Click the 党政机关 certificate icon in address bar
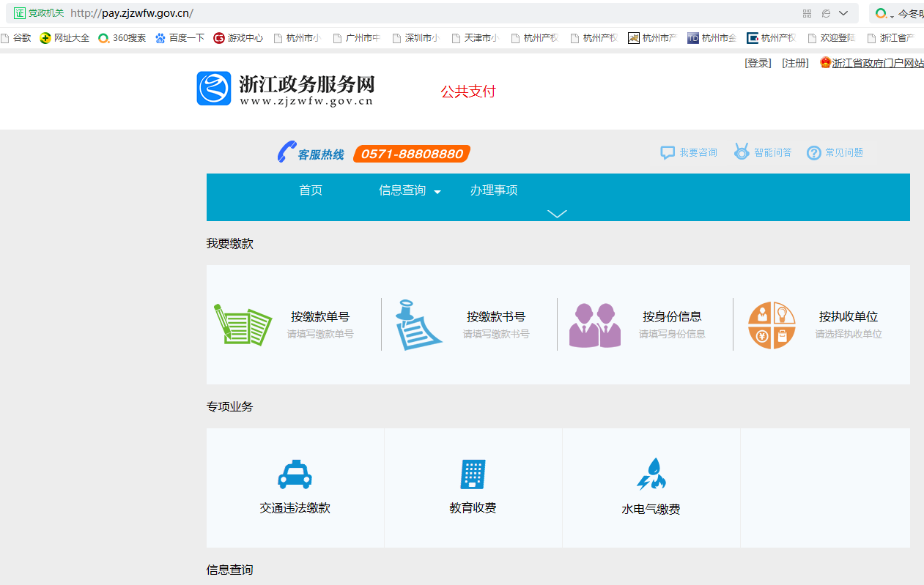 pyautogui.click(x=20, y=13)
